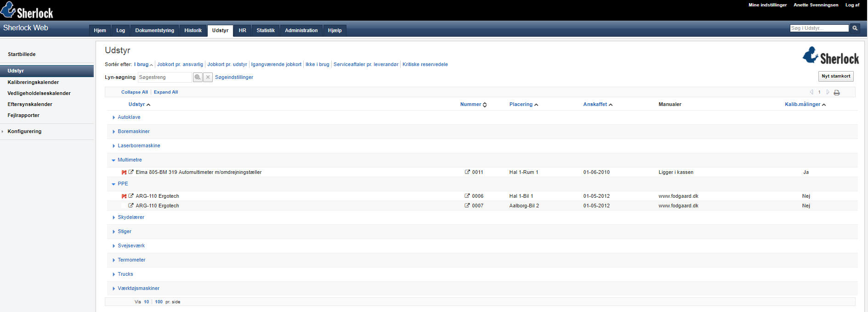Open Serviceaftaler pr. leverandør view
This screenshot has height=312, width=868.
(x=366, y=64)
